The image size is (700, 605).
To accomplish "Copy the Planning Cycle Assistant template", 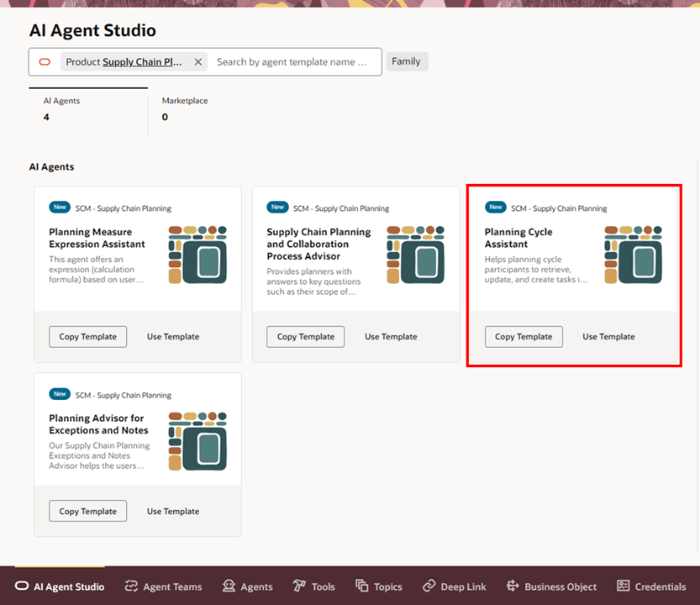I will (524, 336).
